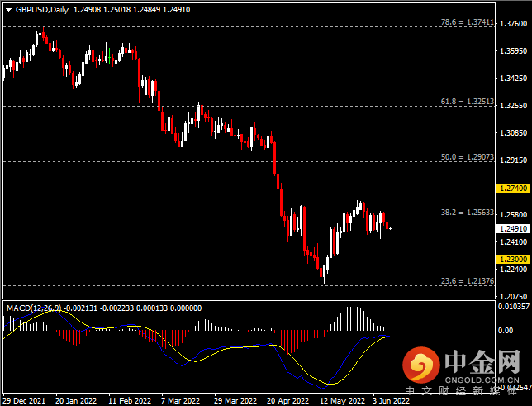Click the MACD(12,26,9) indicator label
This screenshot has height=406, width=532.
[34, 308]
